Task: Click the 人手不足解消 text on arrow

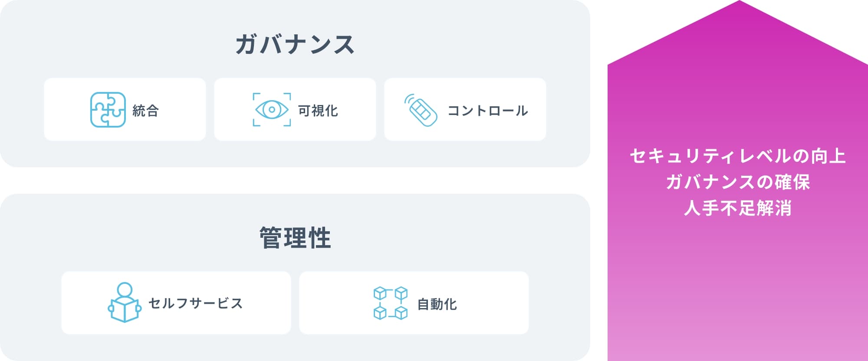Action: (x=738, y=208)
